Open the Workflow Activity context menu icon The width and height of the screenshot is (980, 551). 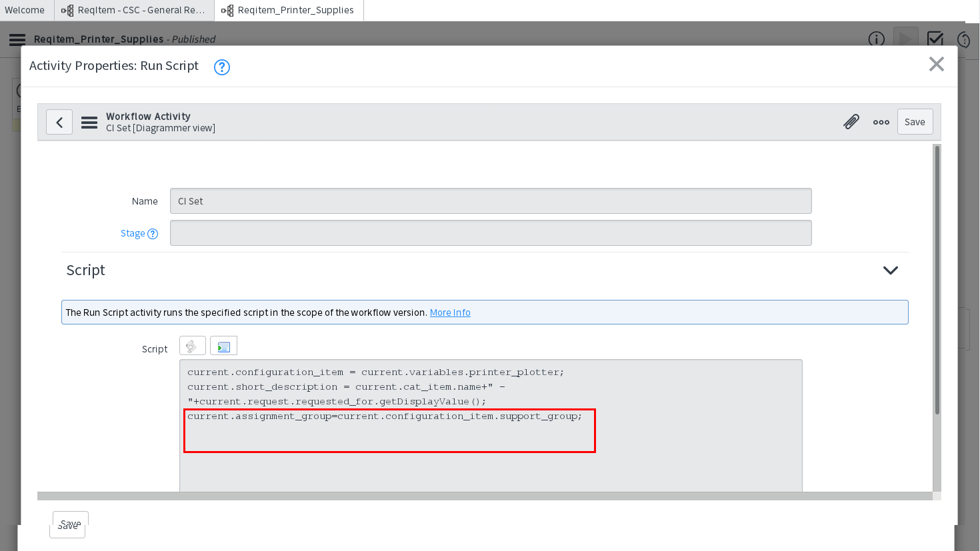[x=89, y=122]
